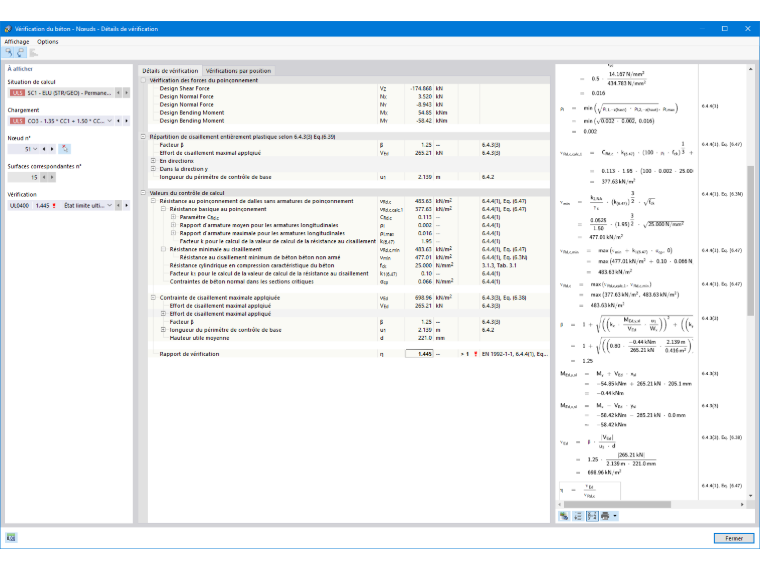Select next node number
This screenshot has height=570, width=760.
[52, 149]
